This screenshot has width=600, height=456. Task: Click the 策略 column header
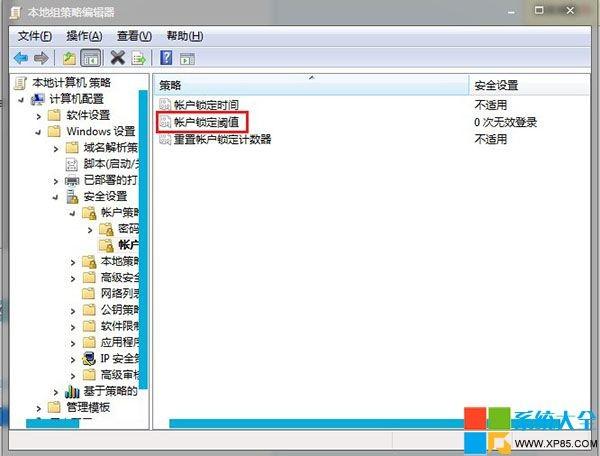(311, 85)
